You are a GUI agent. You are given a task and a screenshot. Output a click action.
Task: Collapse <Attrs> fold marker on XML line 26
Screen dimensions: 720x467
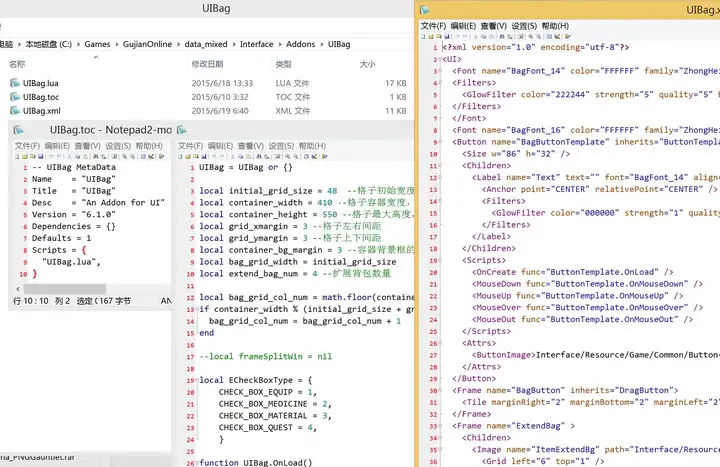click(x=440, y=343)
